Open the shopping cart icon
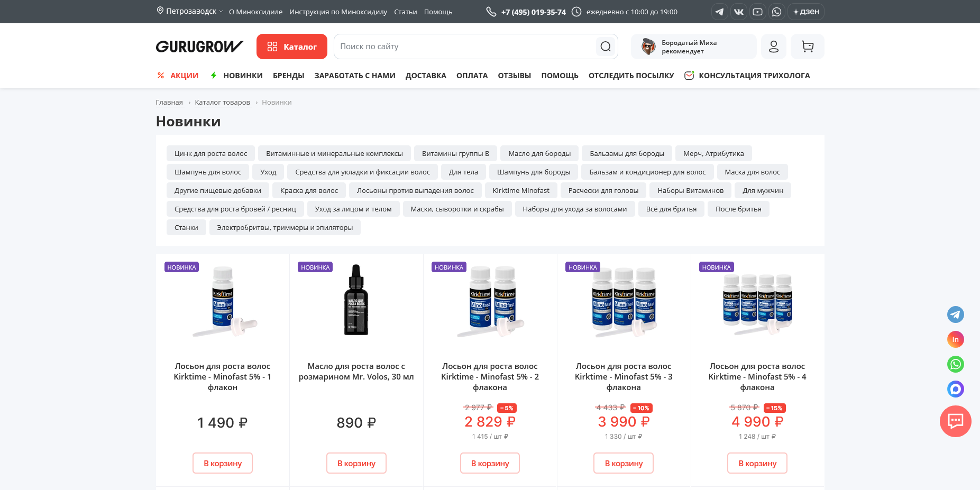The image size is (980, 490). 808,47
